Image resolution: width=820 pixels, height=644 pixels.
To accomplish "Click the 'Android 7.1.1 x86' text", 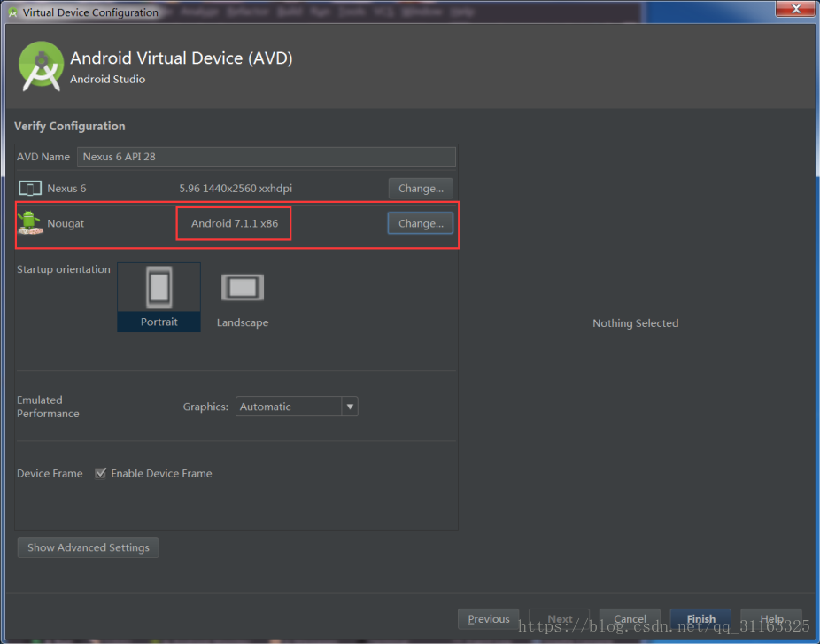I will [235, 223].
